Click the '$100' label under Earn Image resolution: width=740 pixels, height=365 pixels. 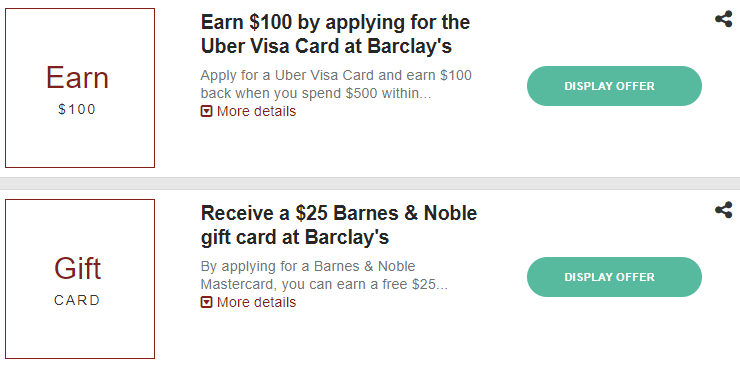(x=77, y=110)
